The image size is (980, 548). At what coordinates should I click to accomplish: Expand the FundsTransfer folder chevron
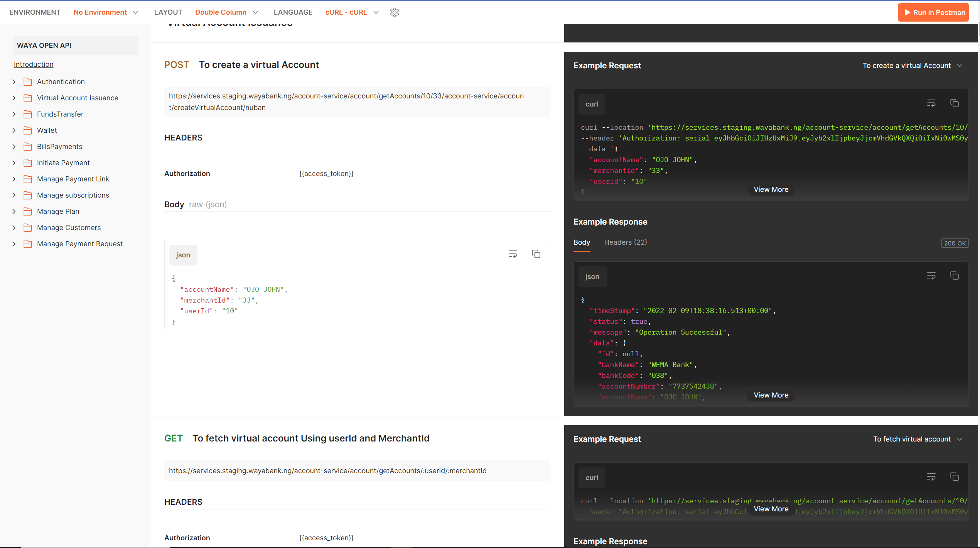[x=14, y=114]
